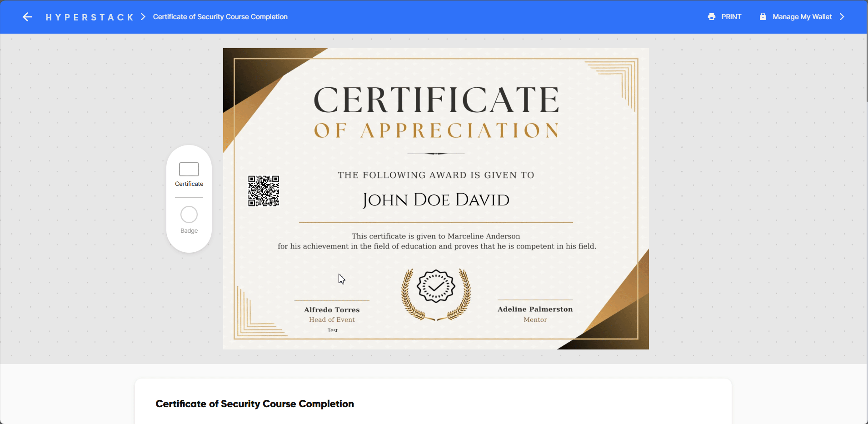The width and height of the screenshot is (868, 424).
Task: Select the Certificate rectangle icon
Action: [189, 169]
